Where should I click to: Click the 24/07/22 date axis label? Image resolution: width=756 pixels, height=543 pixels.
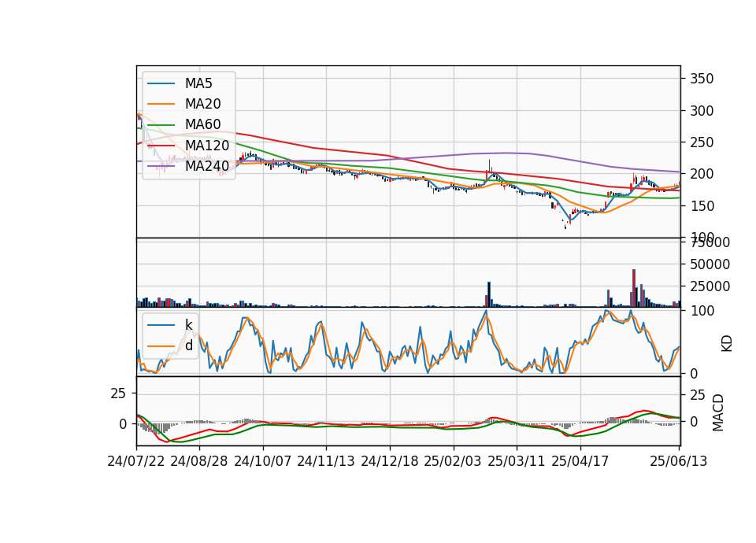click(x=136, y=461)
